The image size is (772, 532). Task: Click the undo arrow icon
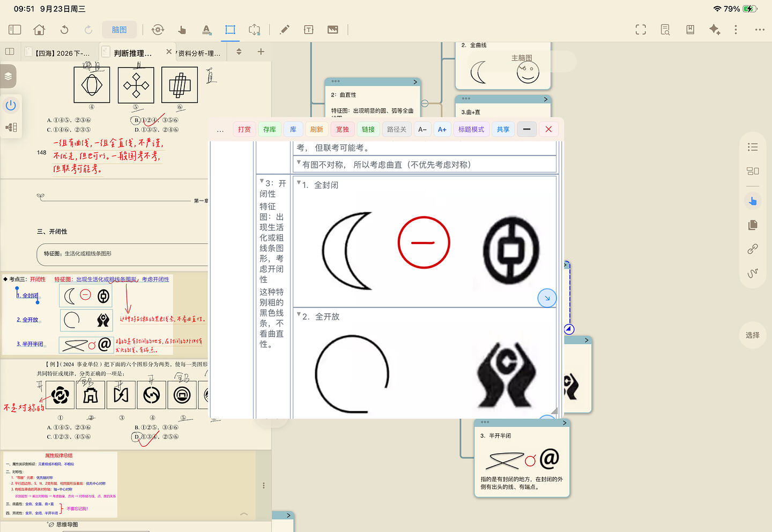[x=64, y=29]
